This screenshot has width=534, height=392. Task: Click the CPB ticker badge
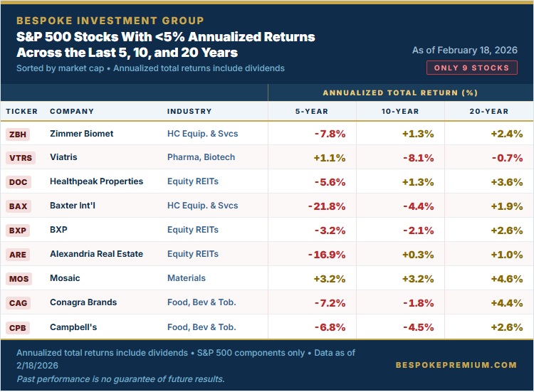click(x=18, y=327)
